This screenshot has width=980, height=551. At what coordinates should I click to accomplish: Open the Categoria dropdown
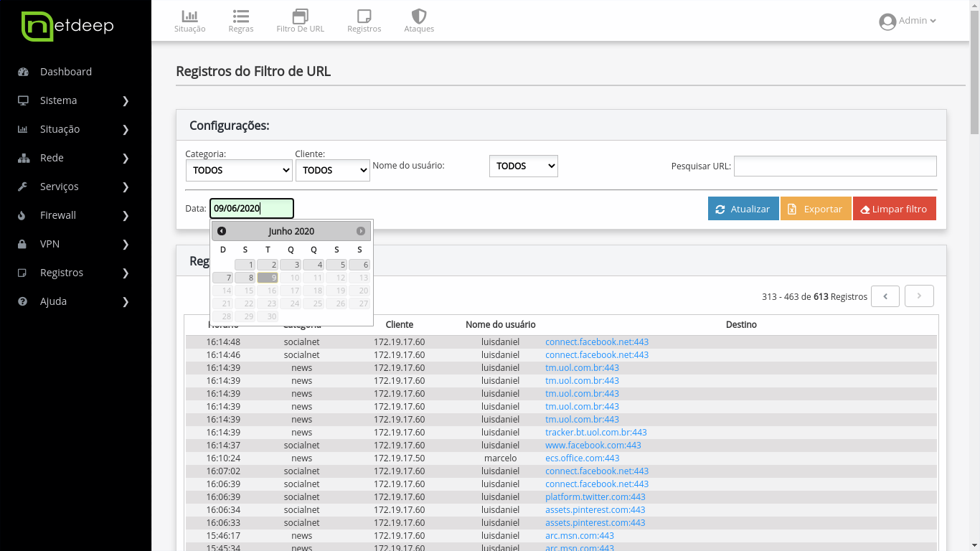(x=239, y=170)
